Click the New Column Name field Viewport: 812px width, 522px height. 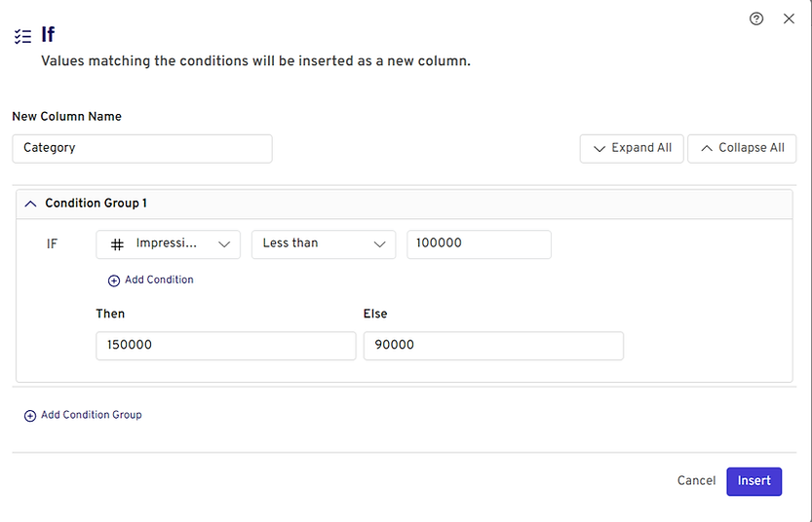(142, 148)
